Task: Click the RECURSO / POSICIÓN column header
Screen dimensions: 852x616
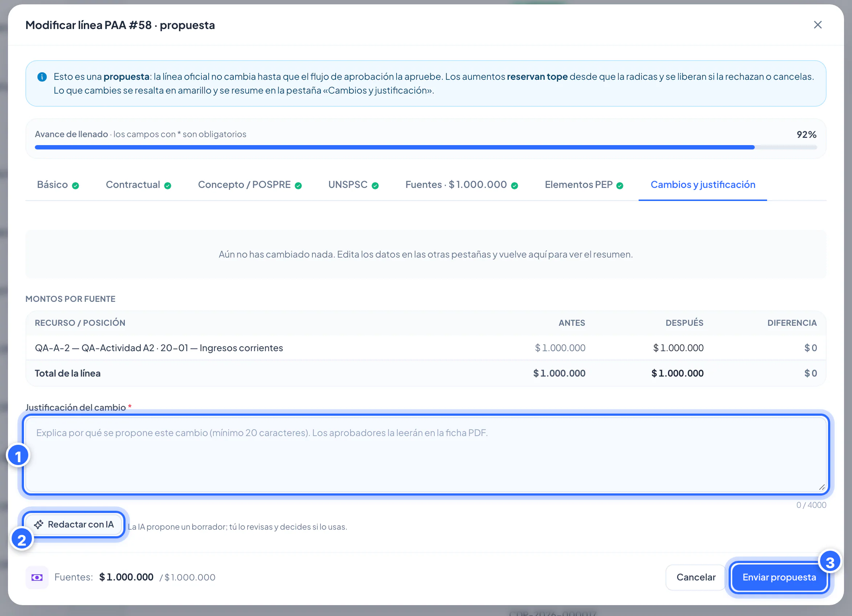Action: click(80, 323)
